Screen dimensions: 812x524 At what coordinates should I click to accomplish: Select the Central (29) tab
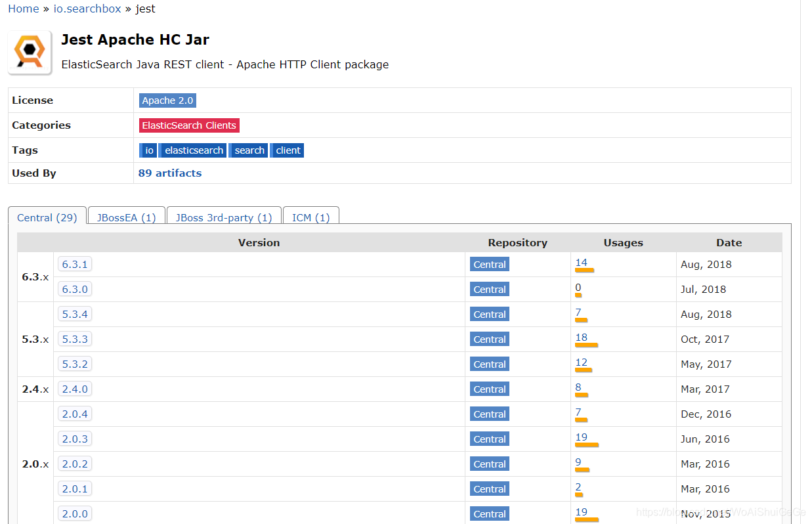[47, 217]
